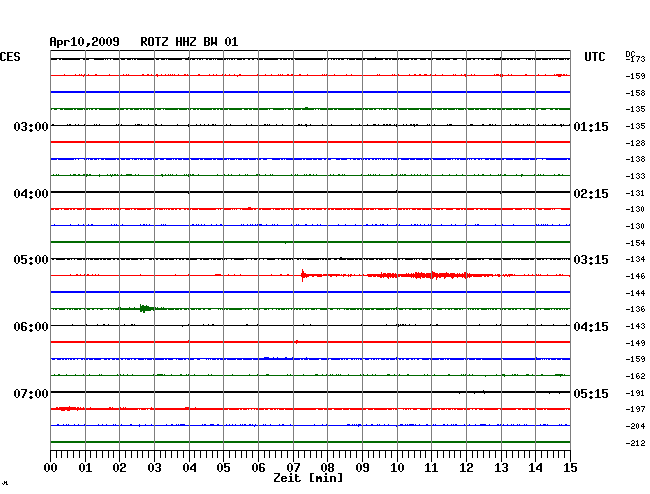Select minute 05 on the time axis

(223, 467)
